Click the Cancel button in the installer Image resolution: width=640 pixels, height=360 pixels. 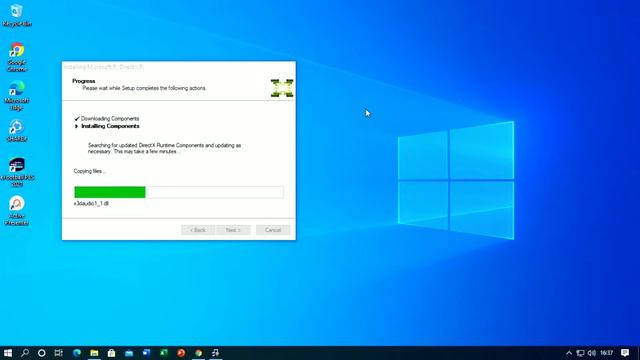click(273, 230)
